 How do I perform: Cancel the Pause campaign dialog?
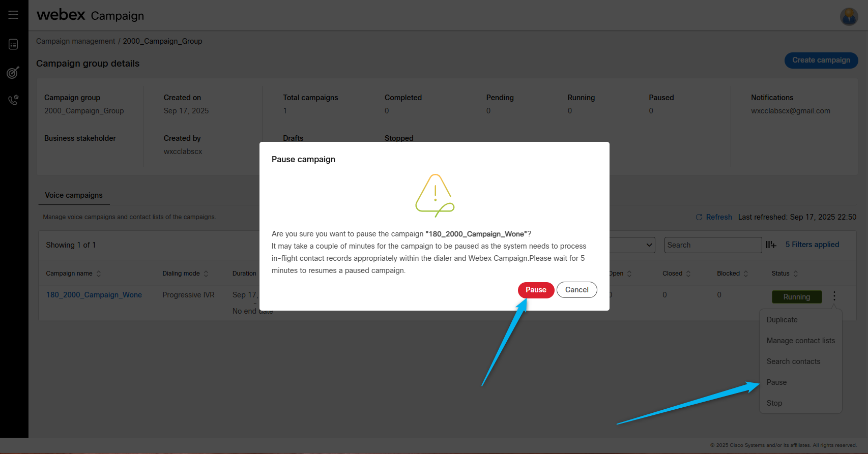[576, 290]
